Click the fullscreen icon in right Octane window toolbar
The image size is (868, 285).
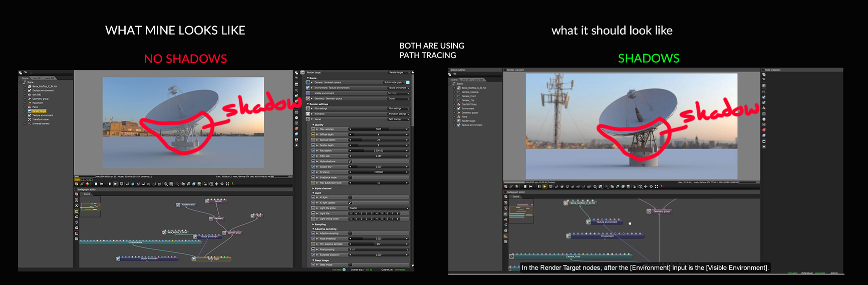(656, 186)
